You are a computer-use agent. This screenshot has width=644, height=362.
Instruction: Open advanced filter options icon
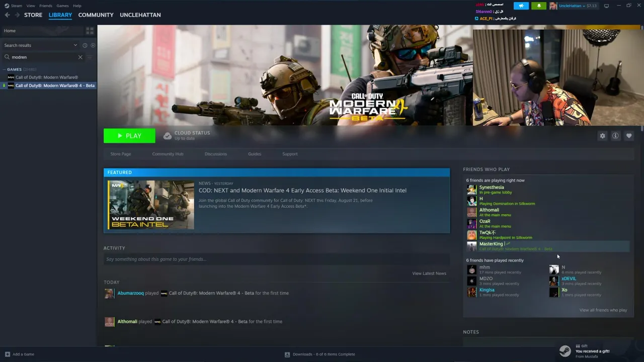[x=90, y=57]
